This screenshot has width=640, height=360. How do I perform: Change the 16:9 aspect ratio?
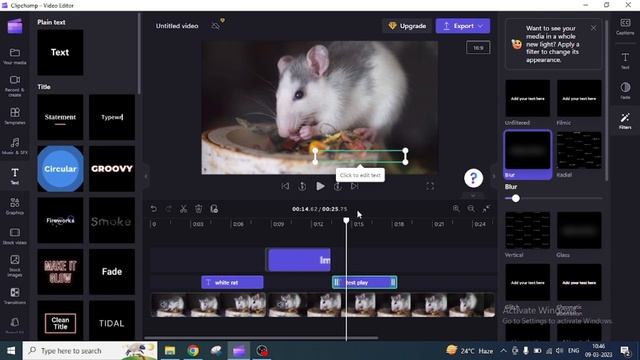tap(478, 48)
